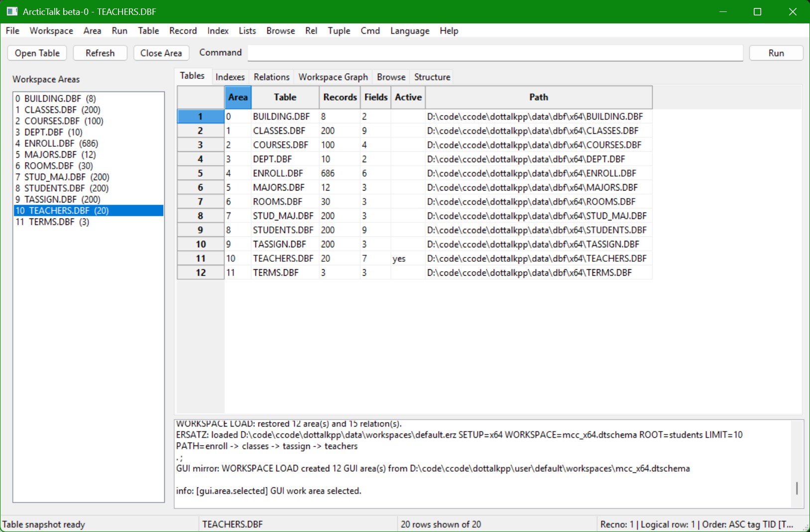Screen dimensions: 810x532
Task: Click the 'Table snapshot ready' status text
Action: coord(44,525)
